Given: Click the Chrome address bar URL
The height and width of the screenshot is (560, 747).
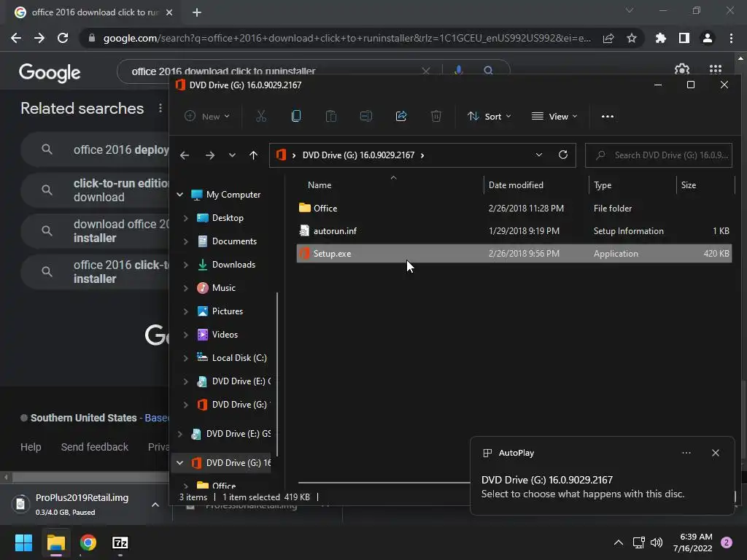Looking at the screenshot, I should pyautogui.click(x=347, y=38).
